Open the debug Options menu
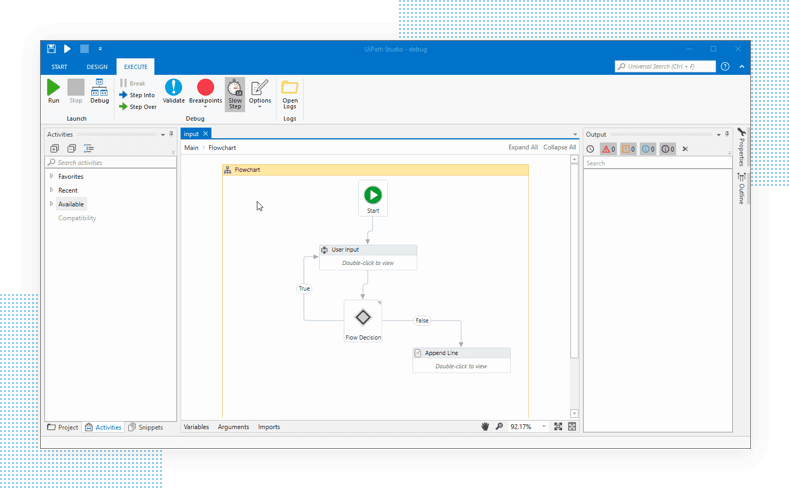 (260, 93)
